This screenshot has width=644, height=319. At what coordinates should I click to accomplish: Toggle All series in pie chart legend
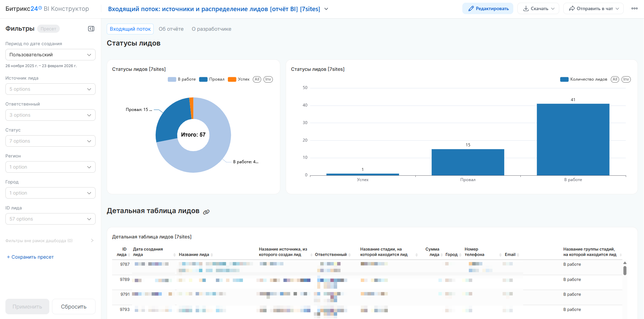pos(257,79)
